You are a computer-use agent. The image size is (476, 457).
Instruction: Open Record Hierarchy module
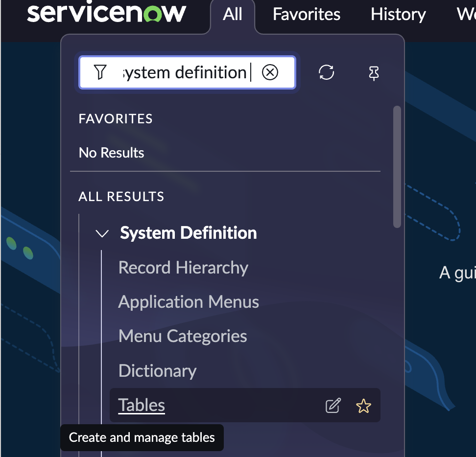tap(183, 268)
